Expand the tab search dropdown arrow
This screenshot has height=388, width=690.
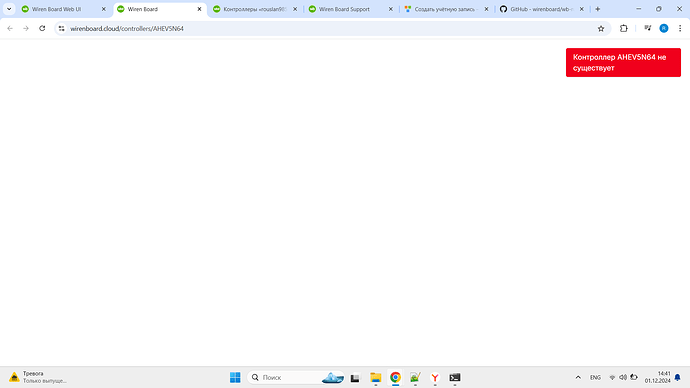click(x=9, y=9)
